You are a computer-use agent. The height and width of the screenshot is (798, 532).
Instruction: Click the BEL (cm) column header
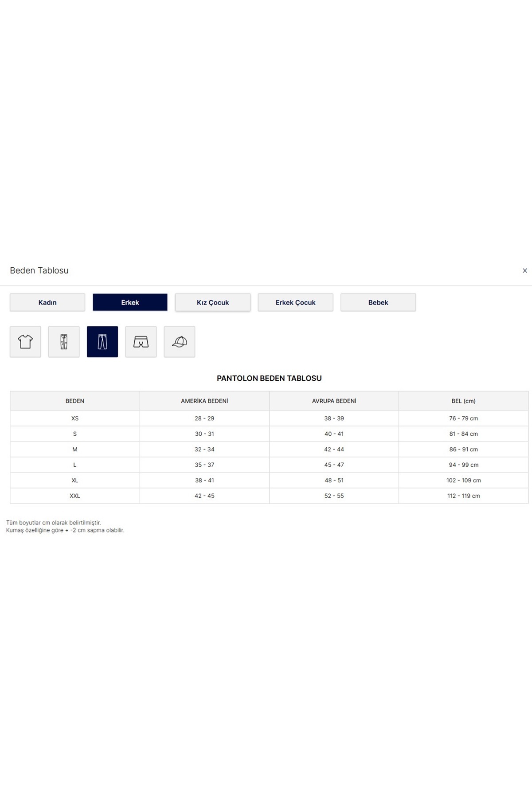click(463, 401)
